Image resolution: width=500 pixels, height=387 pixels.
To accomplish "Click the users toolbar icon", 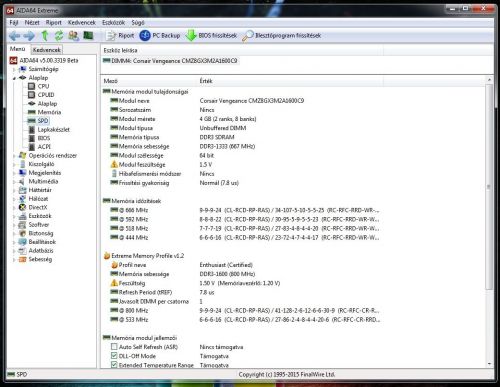I will tap(74, 35).
